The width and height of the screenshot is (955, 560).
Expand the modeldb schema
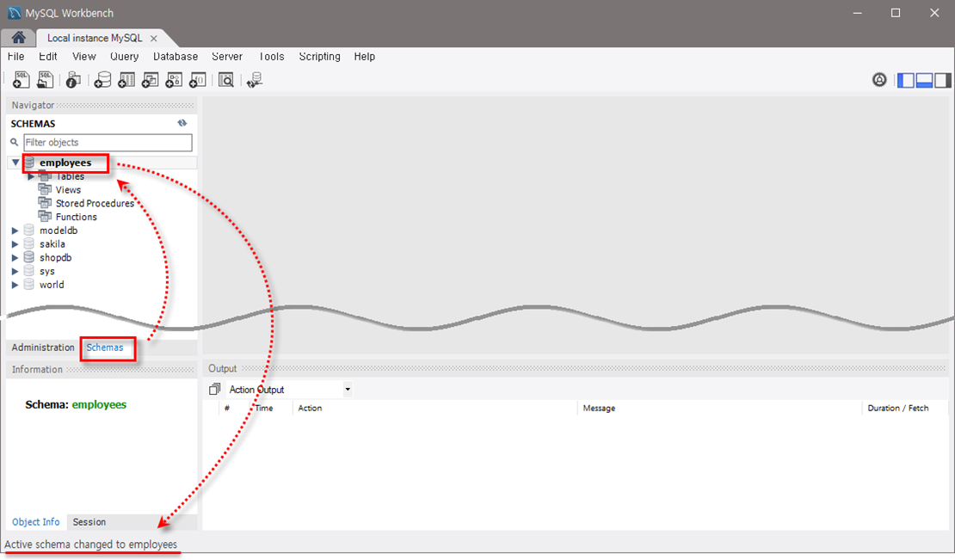(x=15, y=231)
